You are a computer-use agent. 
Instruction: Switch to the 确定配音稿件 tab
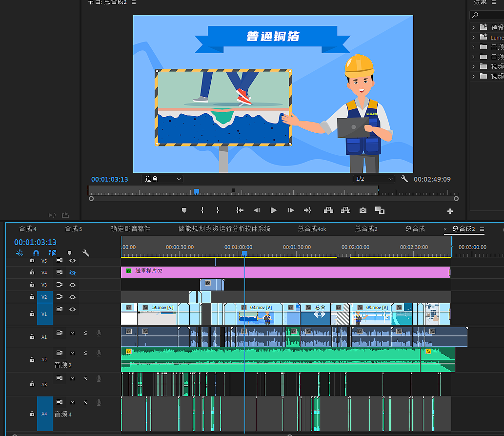(x=130, y=229)
